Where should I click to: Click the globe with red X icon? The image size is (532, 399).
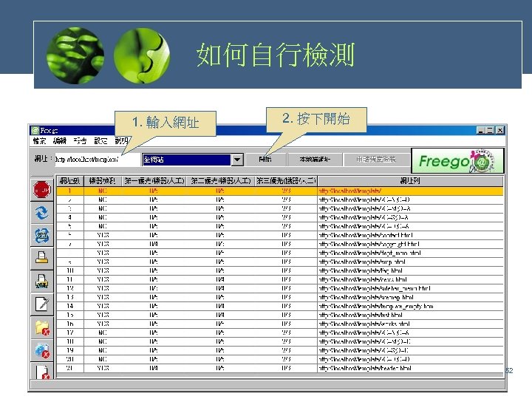(42, 350)
